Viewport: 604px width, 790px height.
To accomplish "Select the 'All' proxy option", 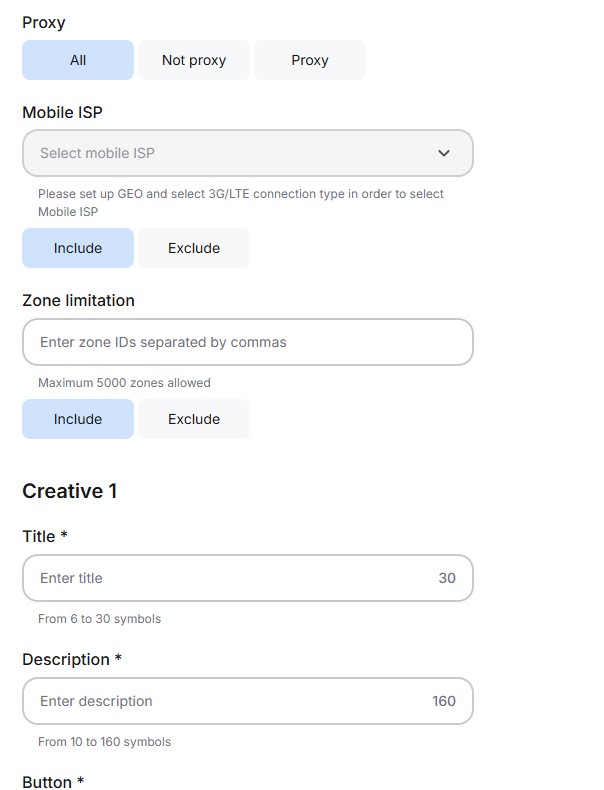I will pos(78,60).
